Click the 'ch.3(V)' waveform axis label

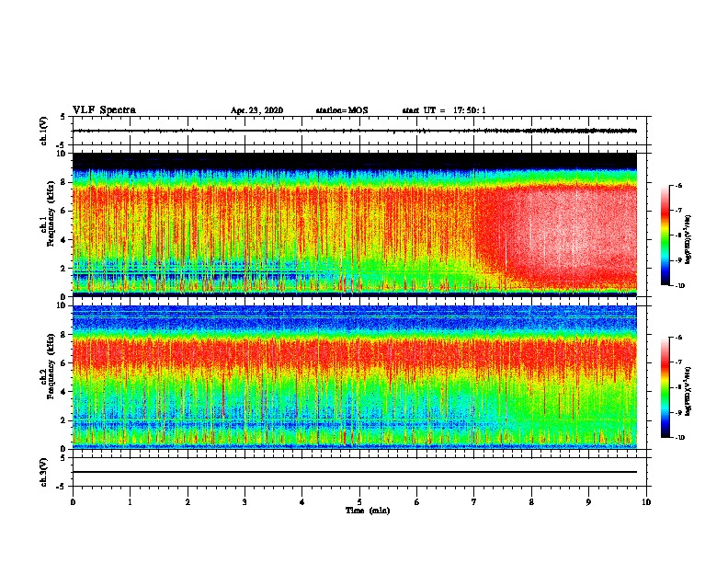click(43, 472)
